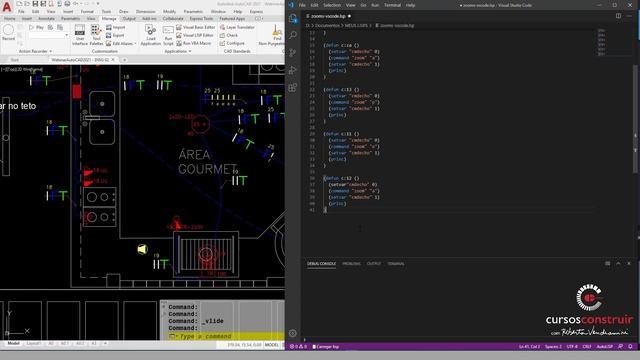Open VS Code Search view
Viewport: 640px width, 360px height.
tap(293, 36)
